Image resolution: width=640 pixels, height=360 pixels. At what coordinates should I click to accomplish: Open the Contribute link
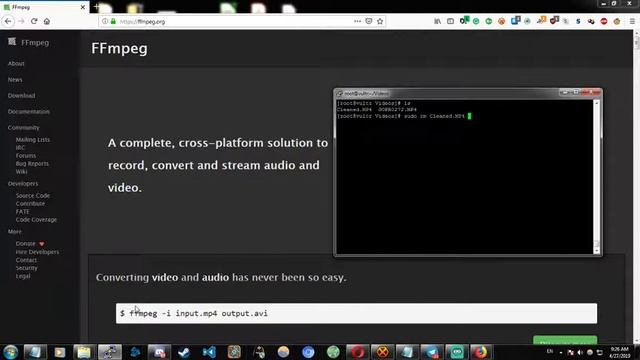tap(30, 204)
